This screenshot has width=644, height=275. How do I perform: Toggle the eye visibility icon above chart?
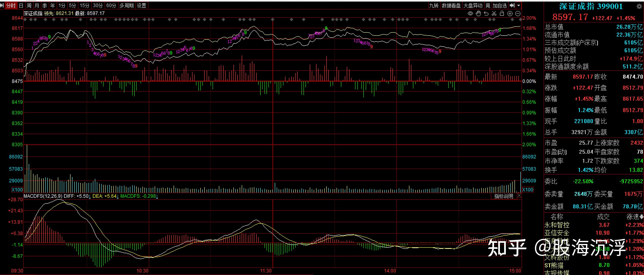(470, 14)
